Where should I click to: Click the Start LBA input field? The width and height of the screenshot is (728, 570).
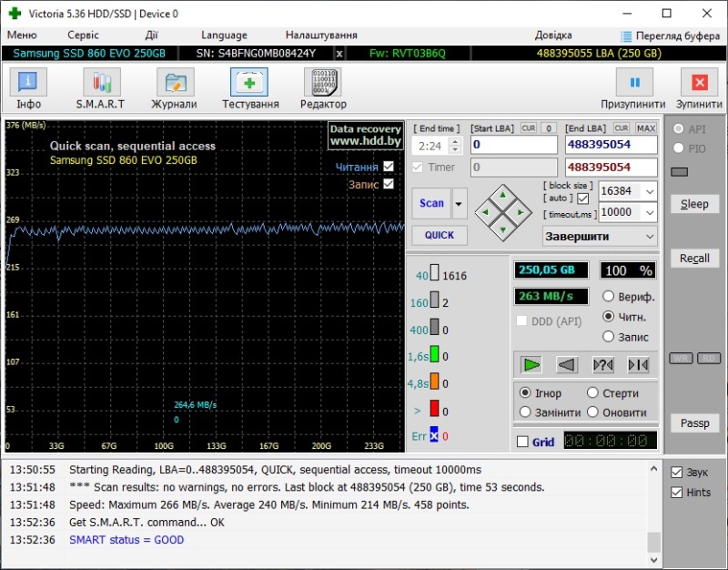pyautogui.click(x=514, y=145)
